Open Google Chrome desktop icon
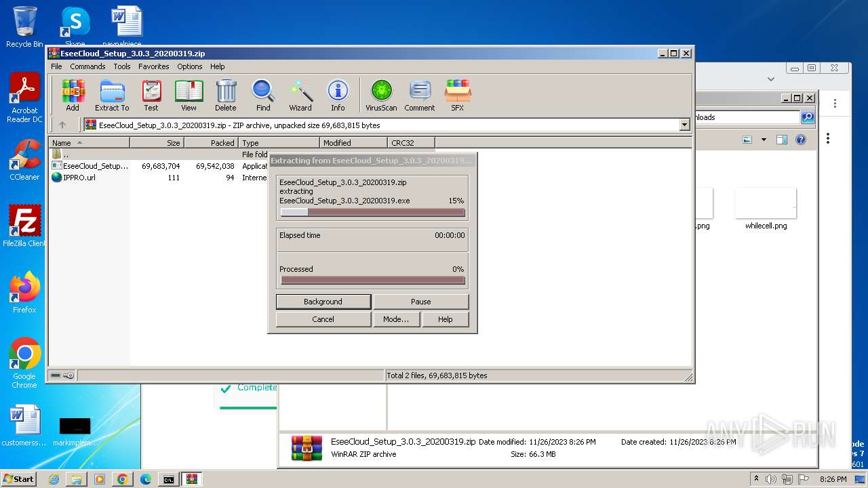The height and width of the screenshot is (488, 868). 24,363
